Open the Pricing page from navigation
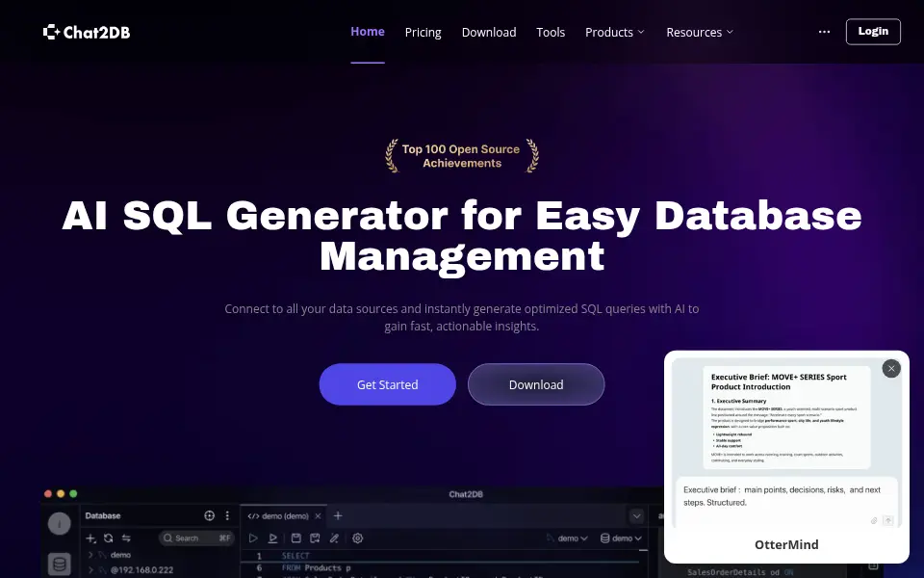The image size is (924, 578). point(423,33)
